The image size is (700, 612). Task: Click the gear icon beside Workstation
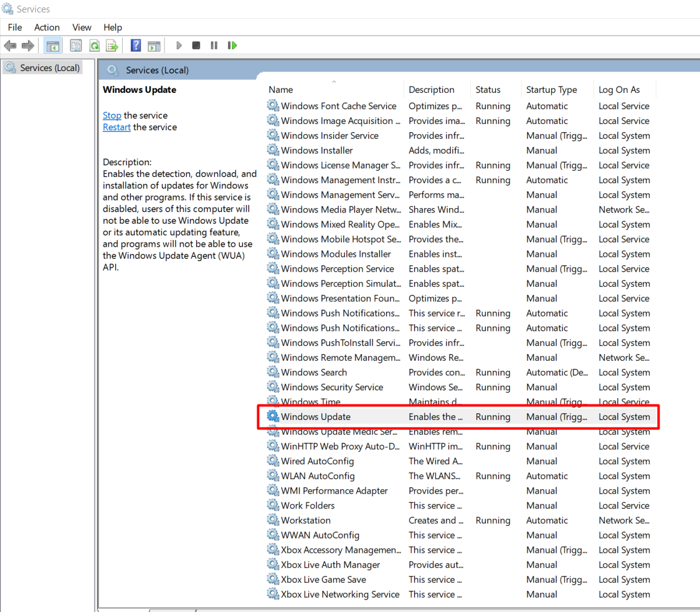273,520
